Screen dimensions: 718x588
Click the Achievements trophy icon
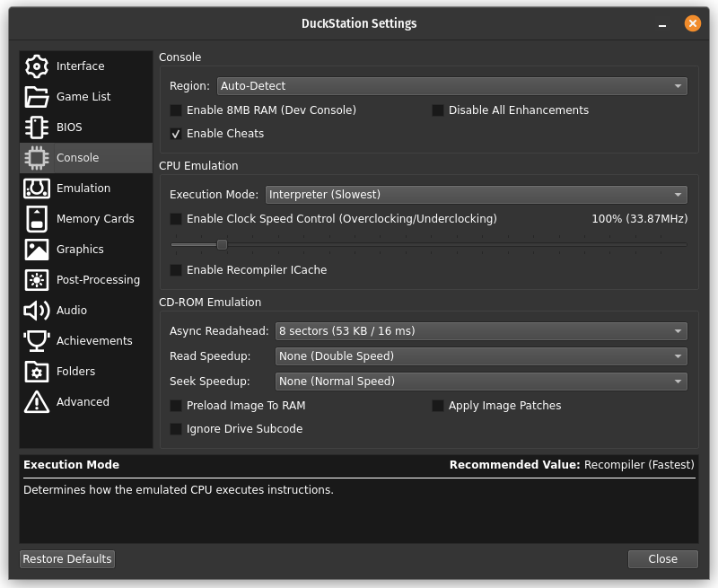coord(37,341)
